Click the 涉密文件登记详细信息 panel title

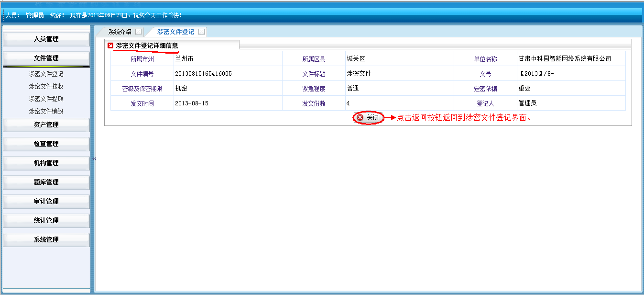(x=147, y=45)
